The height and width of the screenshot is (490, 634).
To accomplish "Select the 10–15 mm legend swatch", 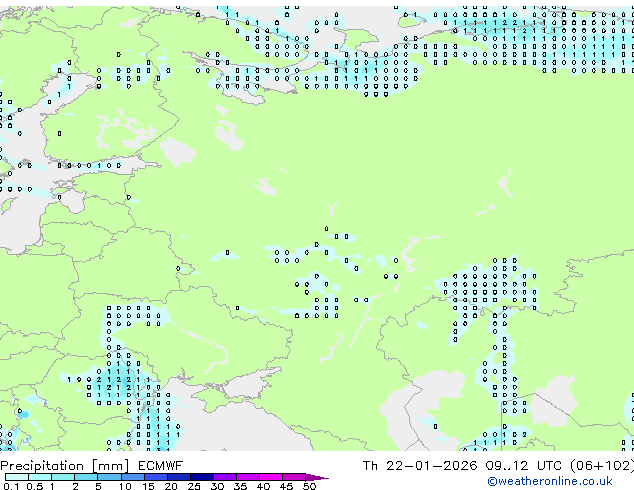I will [x=133, y=477].
